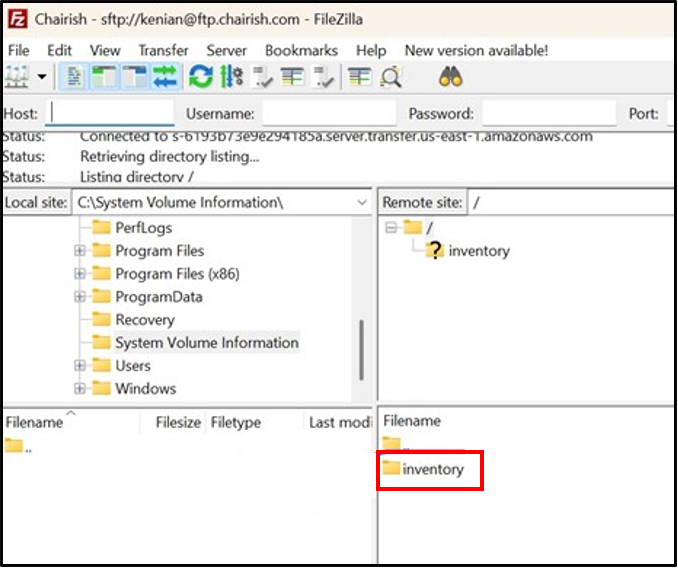Click the Remote site path field
The image size is (678, 568).
coord(572,202)
